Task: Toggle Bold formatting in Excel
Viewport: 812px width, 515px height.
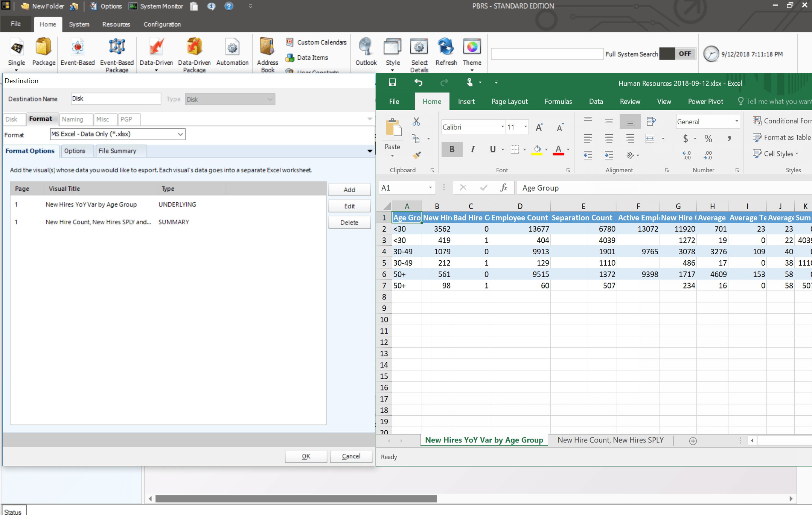Action: click(452, 149)
